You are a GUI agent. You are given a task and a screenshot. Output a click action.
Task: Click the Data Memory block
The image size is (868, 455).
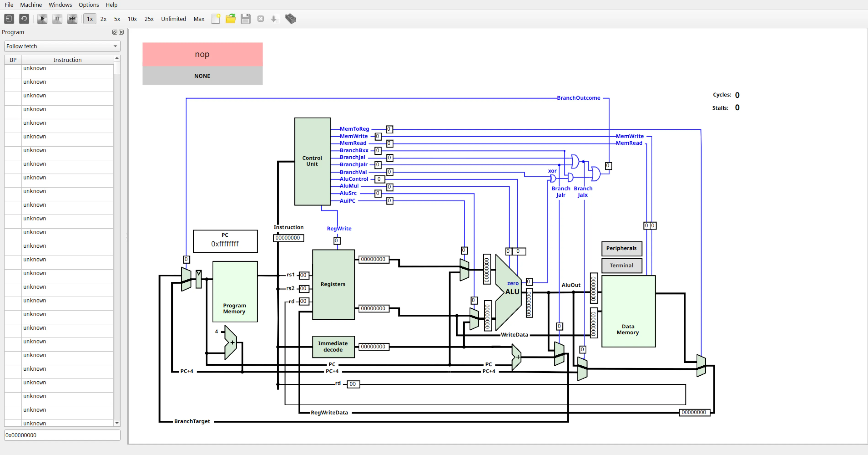click(x=628, y=311)
